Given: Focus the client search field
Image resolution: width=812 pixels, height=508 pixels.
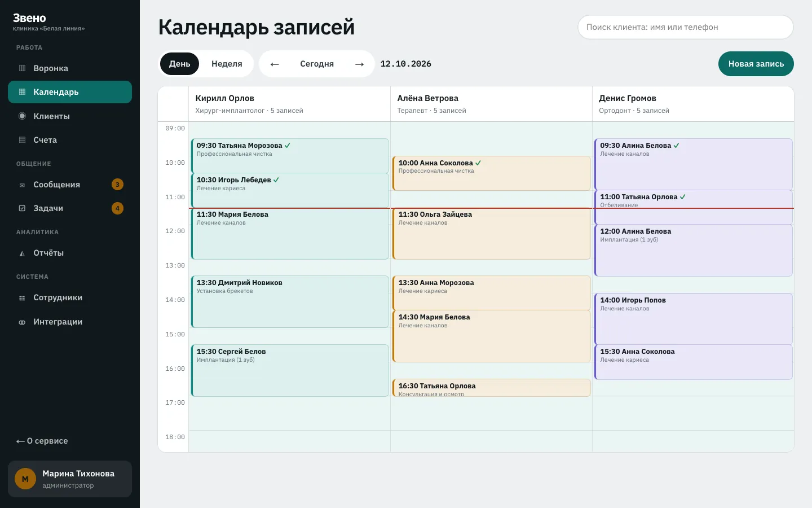Looking at the screenshot, I should (686, 27).
